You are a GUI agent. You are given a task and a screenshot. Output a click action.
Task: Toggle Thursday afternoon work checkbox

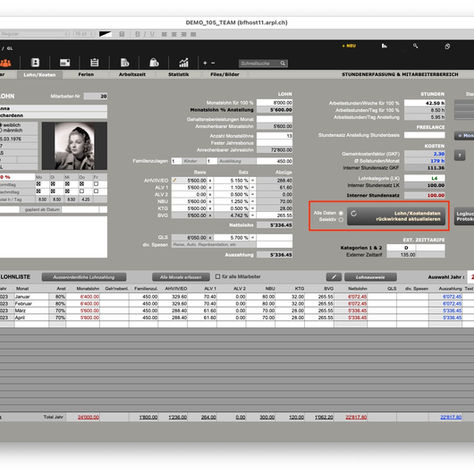tap(82, 191)
